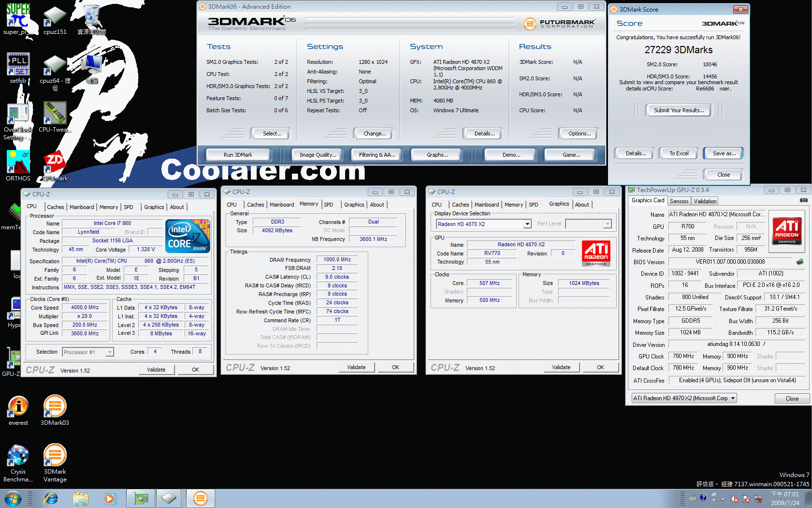Click the Demo button in 3DMark06
Image resolution: width=812 pixels, height=508 pixels.
pos(511,155)
